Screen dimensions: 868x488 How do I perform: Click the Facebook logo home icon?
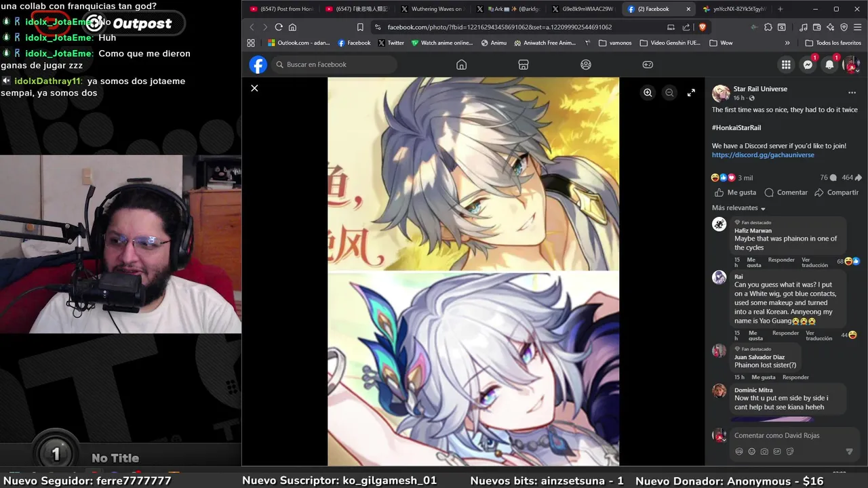(258, 64)
